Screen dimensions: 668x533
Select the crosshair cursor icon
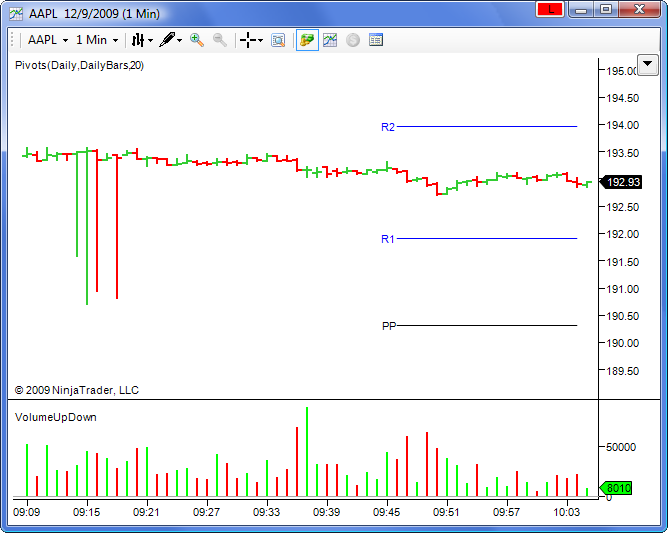tap(248, 40)
